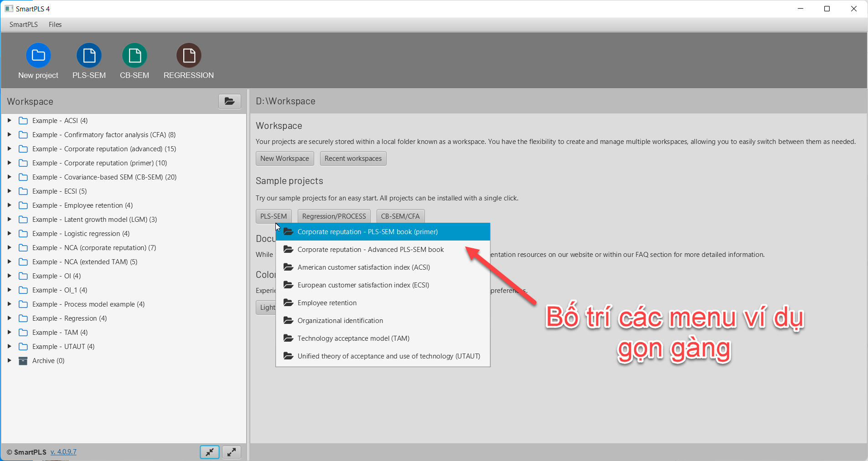Choose American customer satisfaction index (ACSI)

[383, 267]
